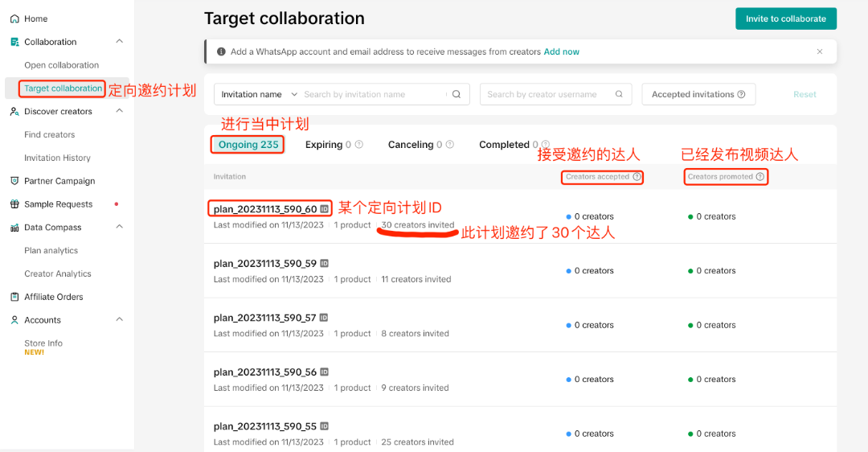The width and height of the screenshot is (868, 452).
Task: Click the Reset button
Action: (x=805, y=94)
